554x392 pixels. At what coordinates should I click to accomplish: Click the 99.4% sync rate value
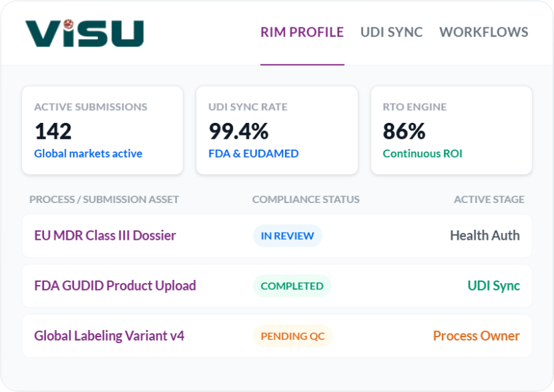[238, 131]
